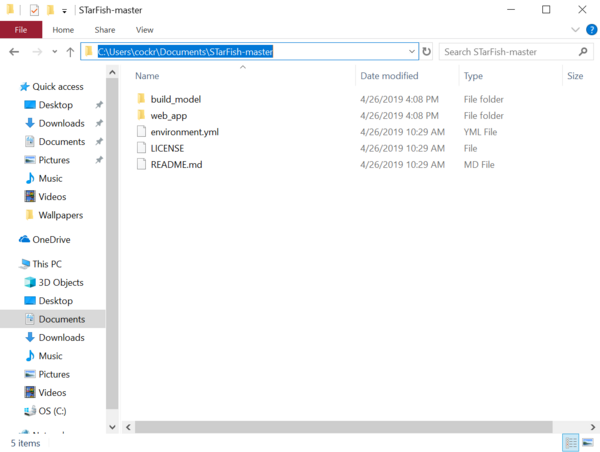Screen dimensions: 600x452
Task: Select the LICENSE file name
Action: point(167,148)
